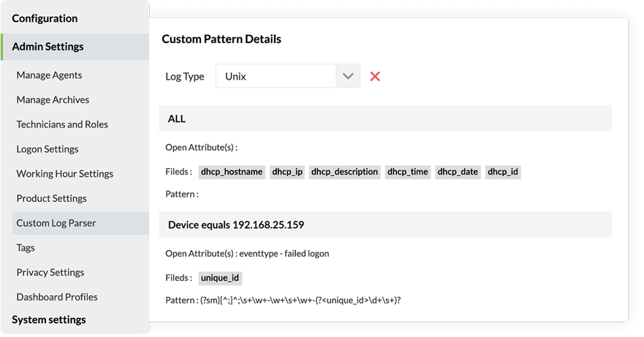This screenshot has width=644, height=337.
Task: Open Working Hour Settings
Action: click(64, 174)
